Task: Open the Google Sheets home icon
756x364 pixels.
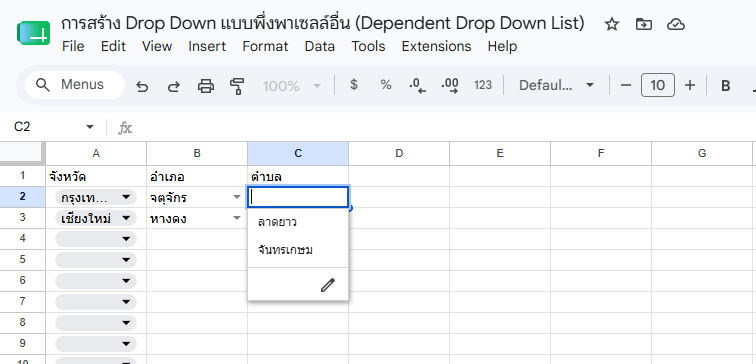Action: coord(34,33)
